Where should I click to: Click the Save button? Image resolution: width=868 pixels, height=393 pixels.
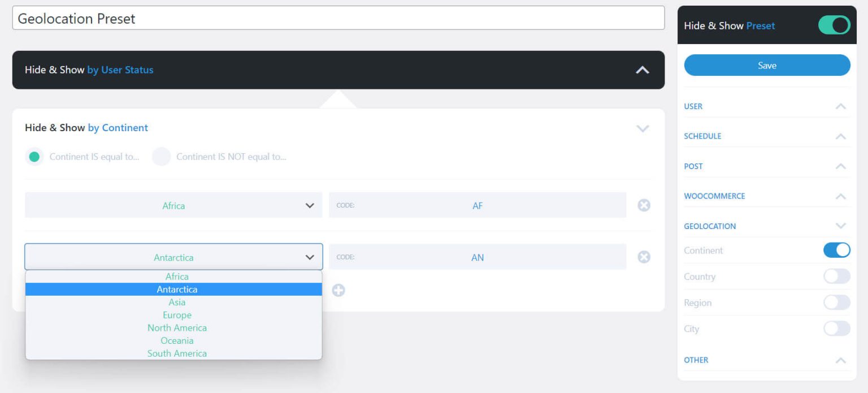766,65
